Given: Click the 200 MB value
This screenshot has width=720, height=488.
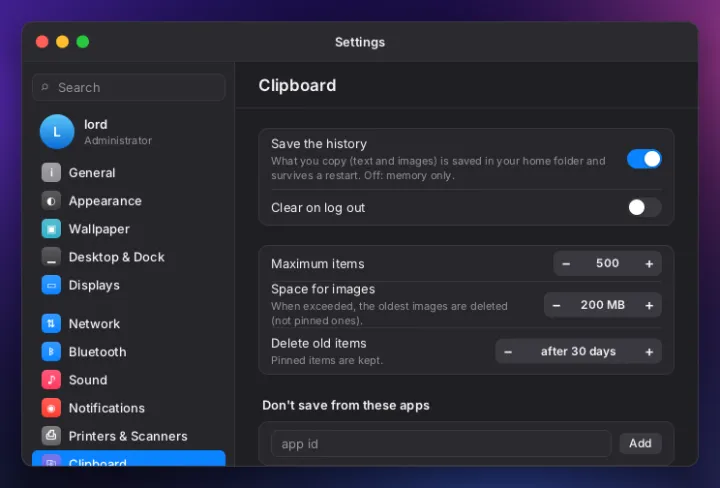Looking at the screenshot, I should 602,305.
